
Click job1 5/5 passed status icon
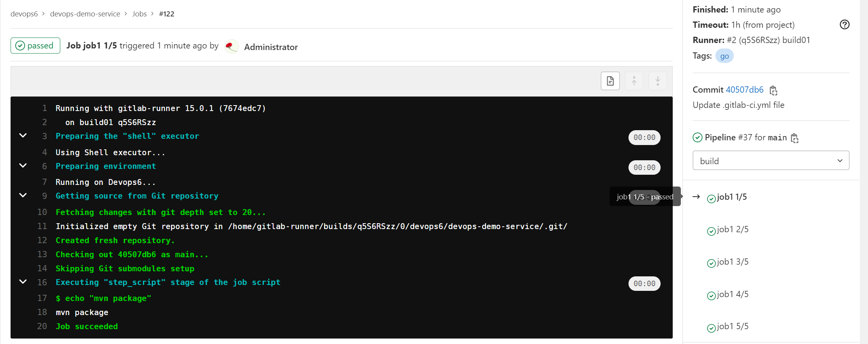point(711,328)
